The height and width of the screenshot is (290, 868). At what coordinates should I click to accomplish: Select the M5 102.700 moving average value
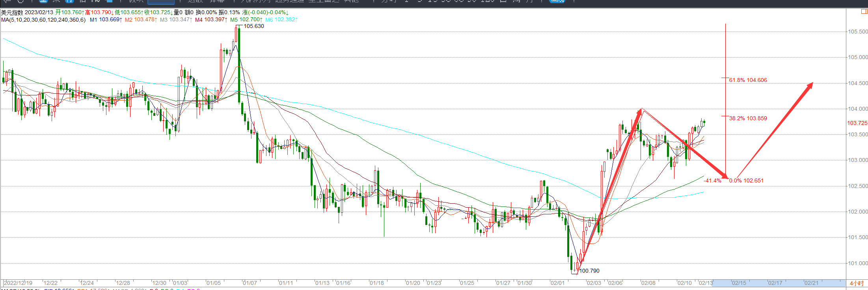246,19
